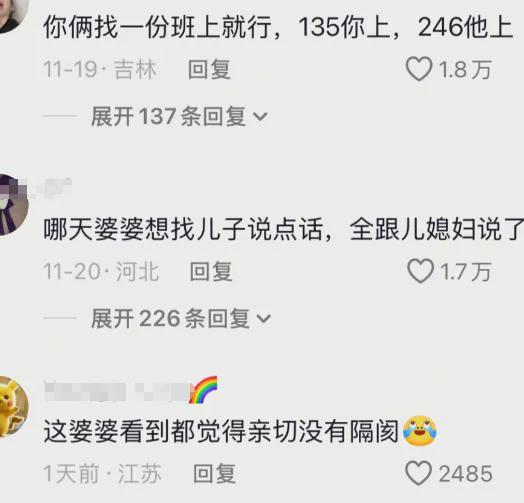Like the 吉林 comment with heart icon
This screenshot has width=524, height=503.
point(419,69)
